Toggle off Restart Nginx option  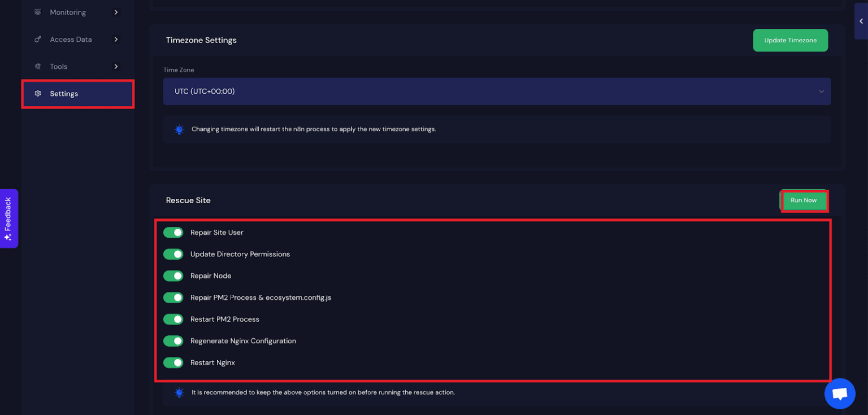tap(173, 362)
